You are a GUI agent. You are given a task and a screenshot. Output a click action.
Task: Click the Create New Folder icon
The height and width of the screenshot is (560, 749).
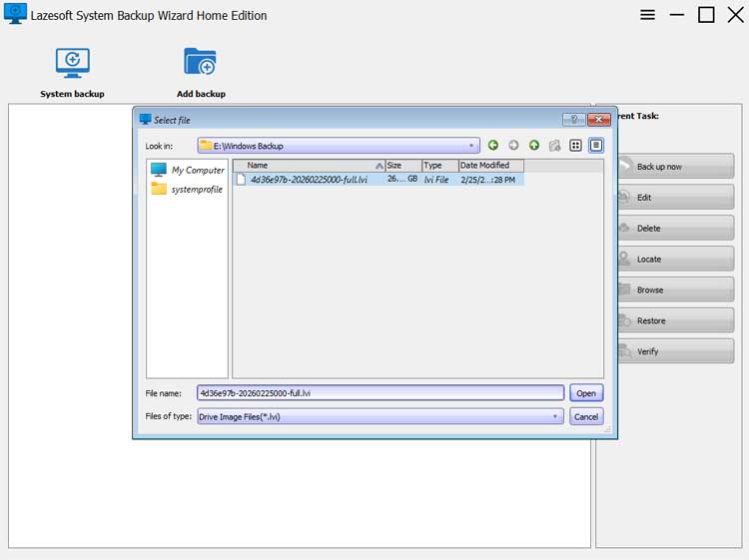point(554,145)
